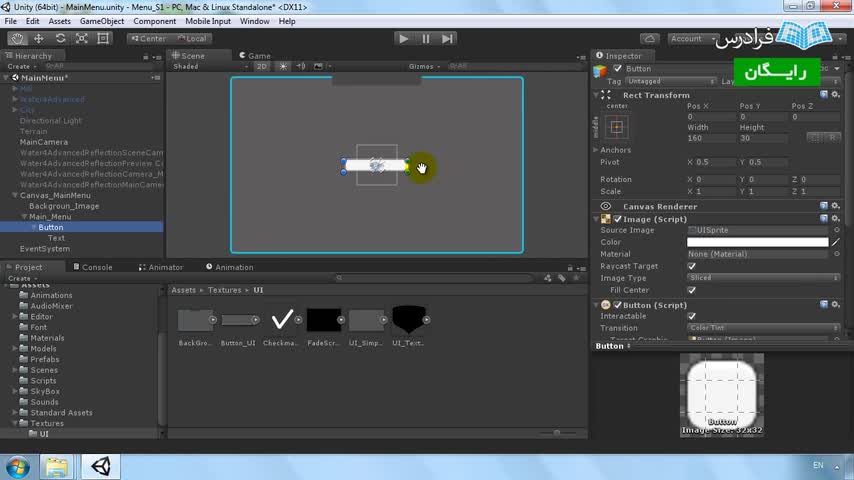This screenshot has height=480, width=854.
Task: Open the Component menu
Action: (155, 21)
